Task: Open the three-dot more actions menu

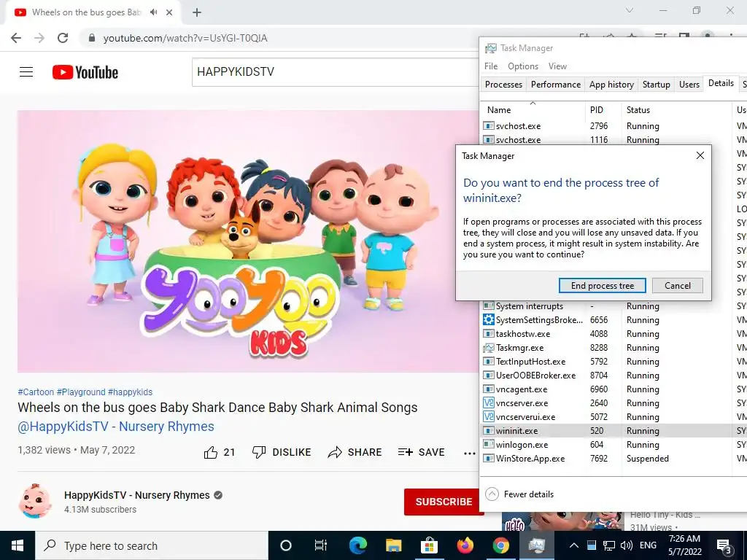Action: coord(469,454)
